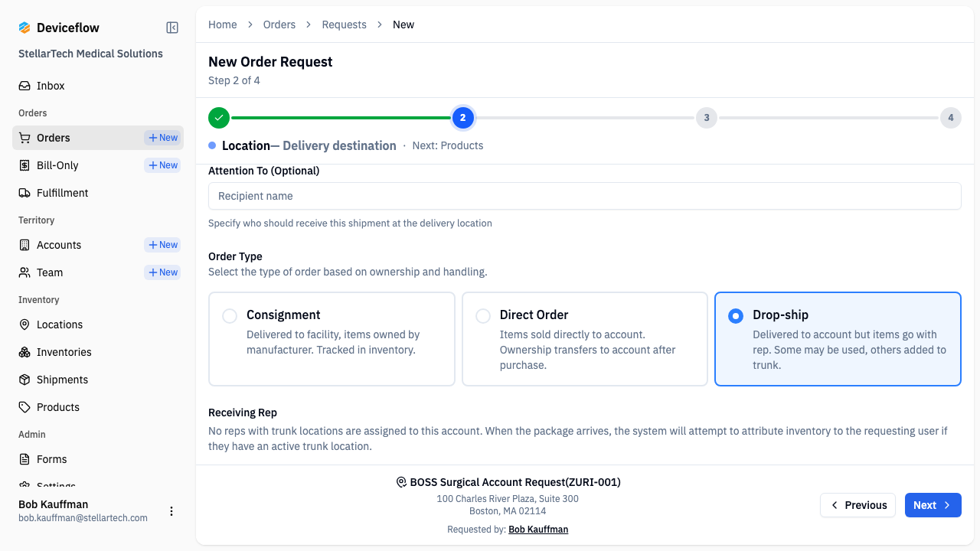Go to the Requests breadcrumb
The width and height of the screenshot is (980, 551).
pyautogui.click(x=345, y=24)
